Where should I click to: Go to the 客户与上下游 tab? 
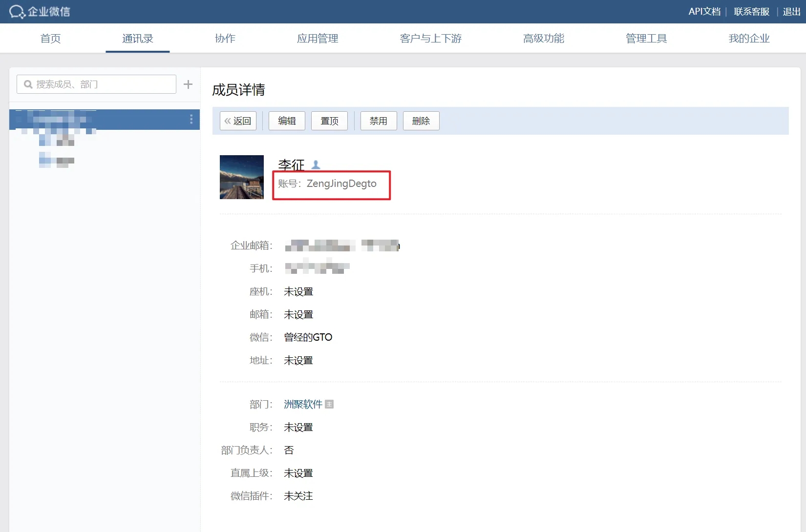tap(430, 39)
